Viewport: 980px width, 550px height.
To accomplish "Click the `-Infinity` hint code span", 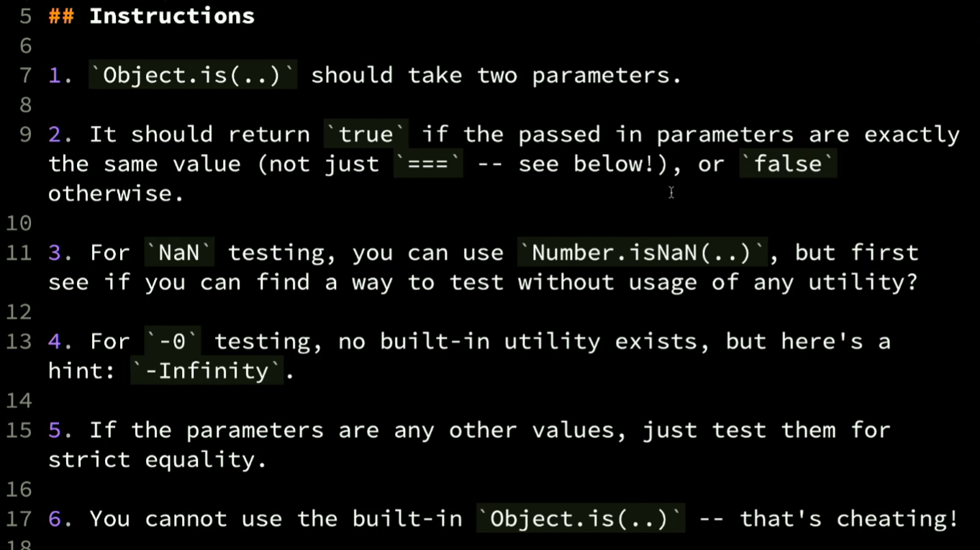I will pyautogui.click(x=207, y=371).
